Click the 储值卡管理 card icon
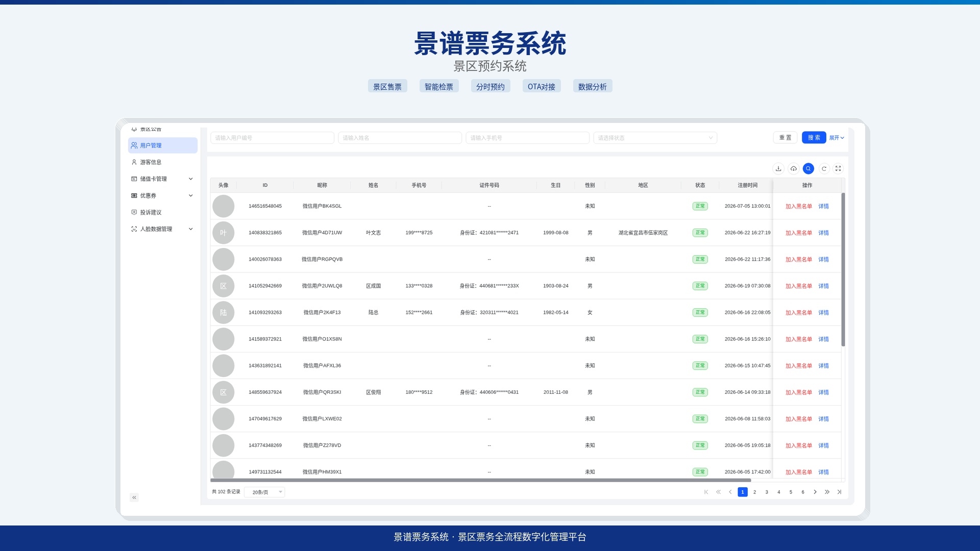Screen dimensions: 980x551 tap(134, 179)
